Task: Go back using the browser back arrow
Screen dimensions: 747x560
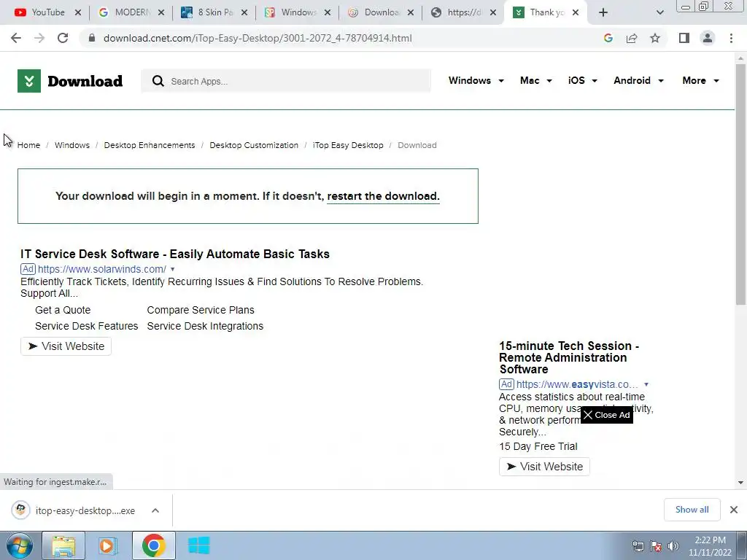Action: (x=16, y=38)
